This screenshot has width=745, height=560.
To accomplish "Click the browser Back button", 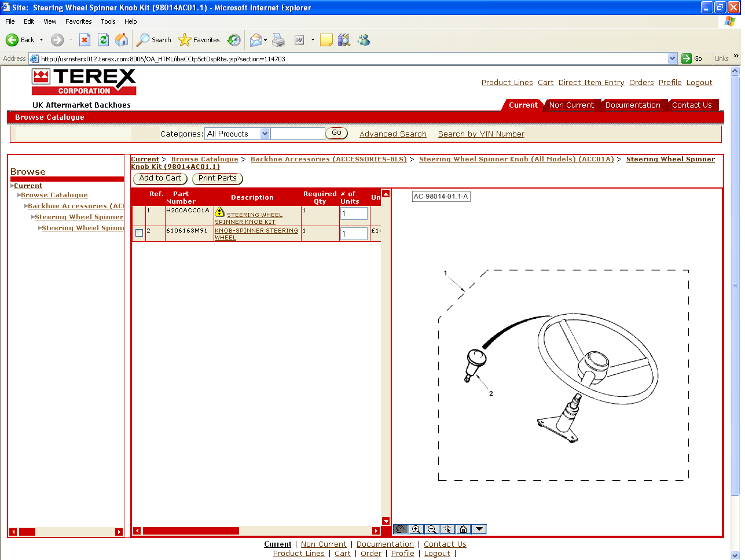I will pos(20,40).
